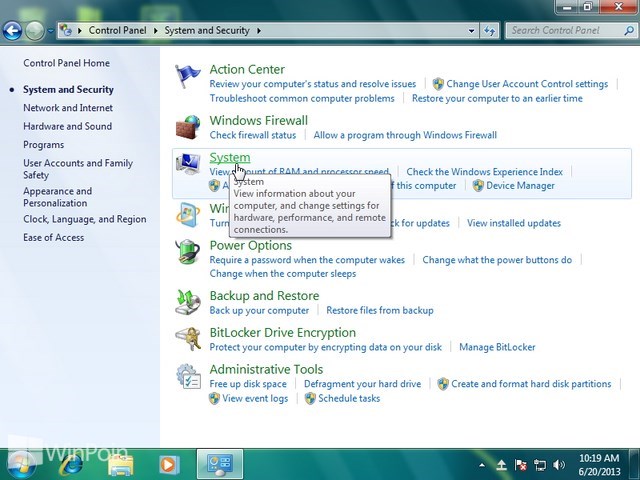The image size is (640, 480).
Task: Open Windows Explorer folder on taskbar
Action: click(120, 465)
